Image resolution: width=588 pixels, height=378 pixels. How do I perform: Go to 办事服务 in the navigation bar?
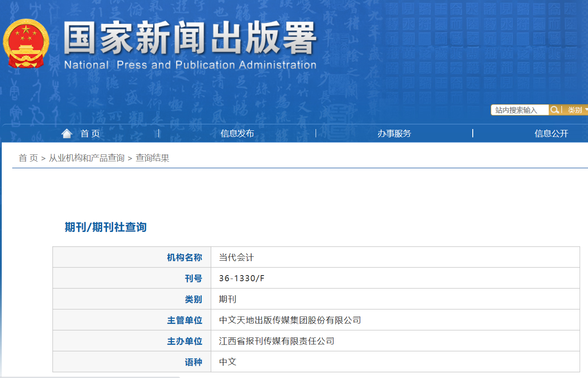394,133
